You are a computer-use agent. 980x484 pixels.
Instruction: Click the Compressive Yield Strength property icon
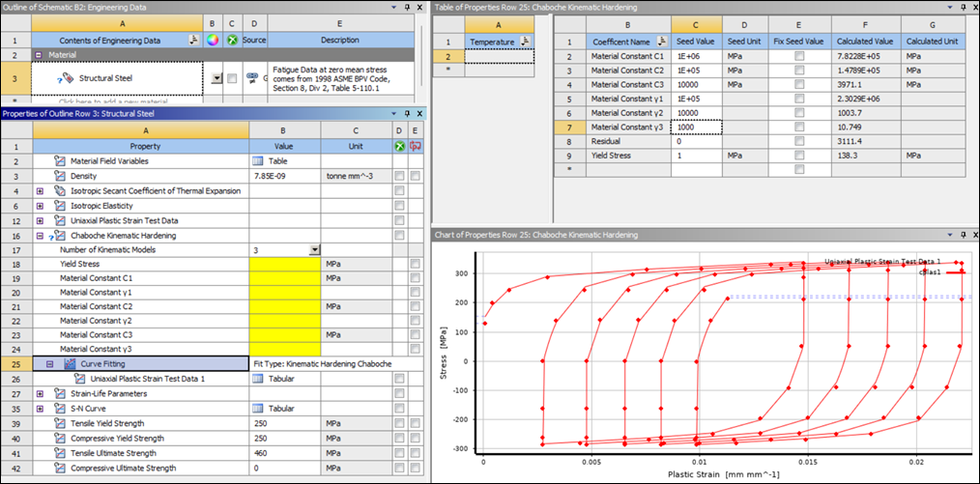point(59,439)
